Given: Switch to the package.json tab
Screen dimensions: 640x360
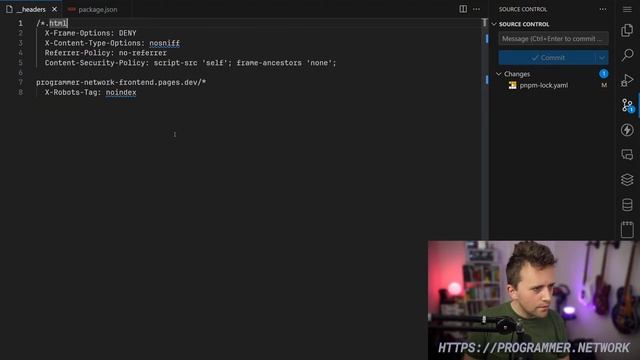Looking at the screenshot, I should coord(98,9).
